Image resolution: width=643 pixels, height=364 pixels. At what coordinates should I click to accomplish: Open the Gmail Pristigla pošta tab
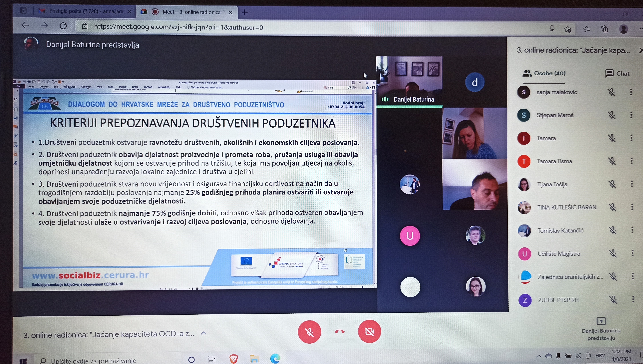83,11
